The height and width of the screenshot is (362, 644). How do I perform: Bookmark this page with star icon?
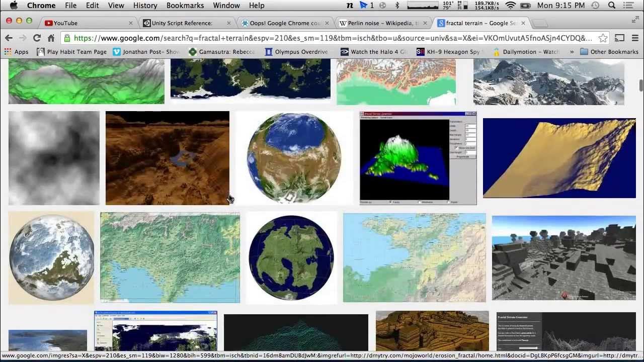tap(603, 38)
